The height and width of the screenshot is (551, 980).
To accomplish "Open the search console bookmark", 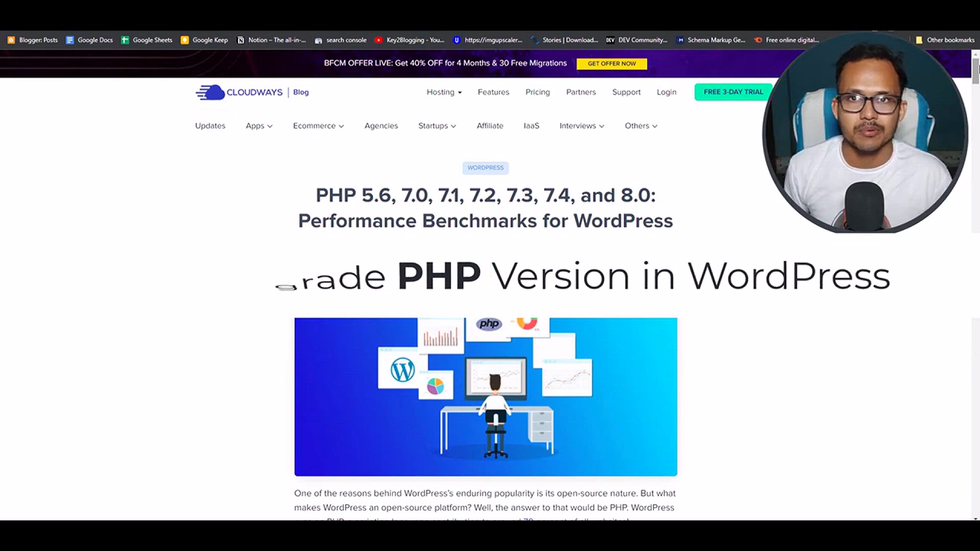I will pyautogui.click(x=340, y=40).
